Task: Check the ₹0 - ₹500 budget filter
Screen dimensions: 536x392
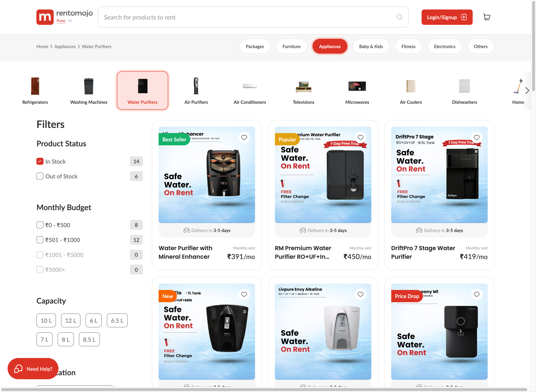Action: pos(40,225)
